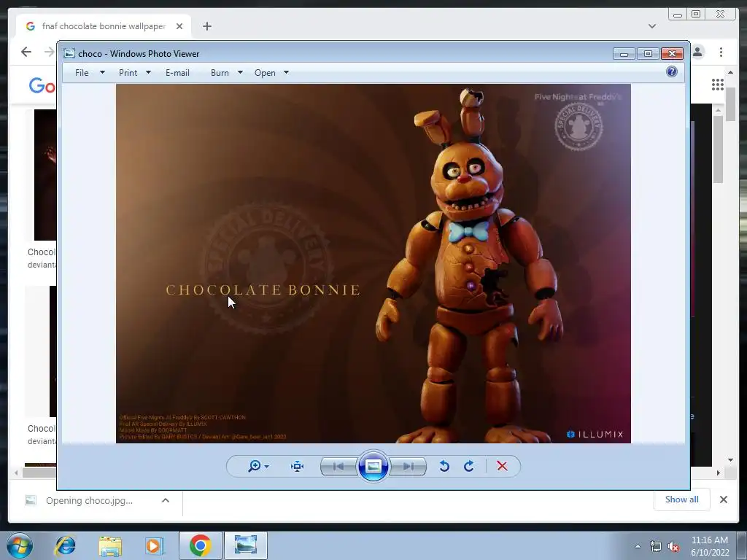
Task: Select Photo Viewer taskbar button
Action: [246, 545]
